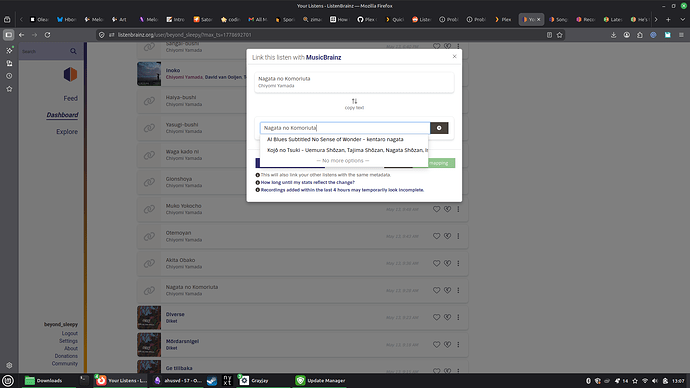List all tabs with chevron button
Image resolution: width=690 pixels, height=388 pixels.
[683, 19]
